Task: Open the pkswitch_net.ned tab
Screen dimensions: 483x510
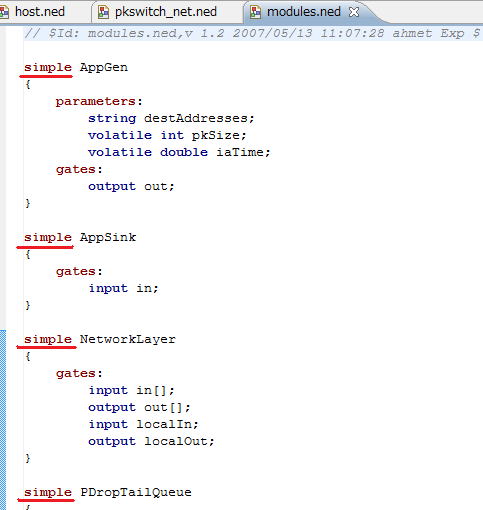Action: (166, 12)
